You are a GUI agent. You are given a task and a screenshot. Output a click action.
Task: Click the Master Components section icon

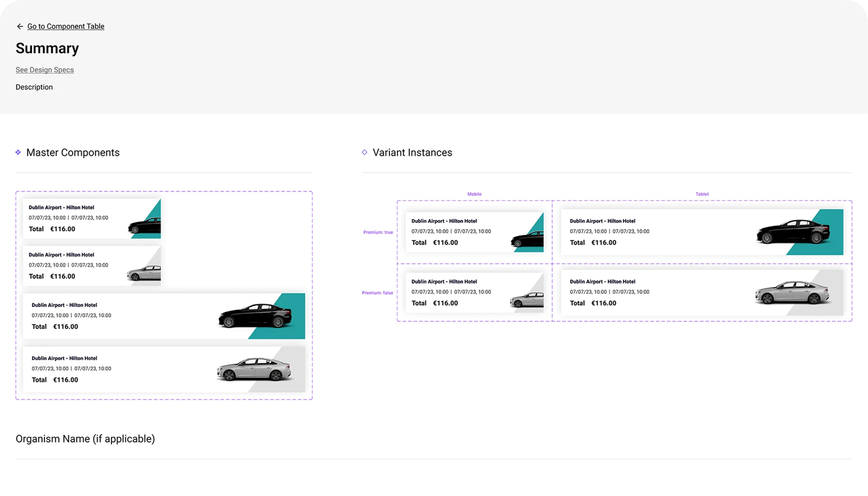coord(18,153)
